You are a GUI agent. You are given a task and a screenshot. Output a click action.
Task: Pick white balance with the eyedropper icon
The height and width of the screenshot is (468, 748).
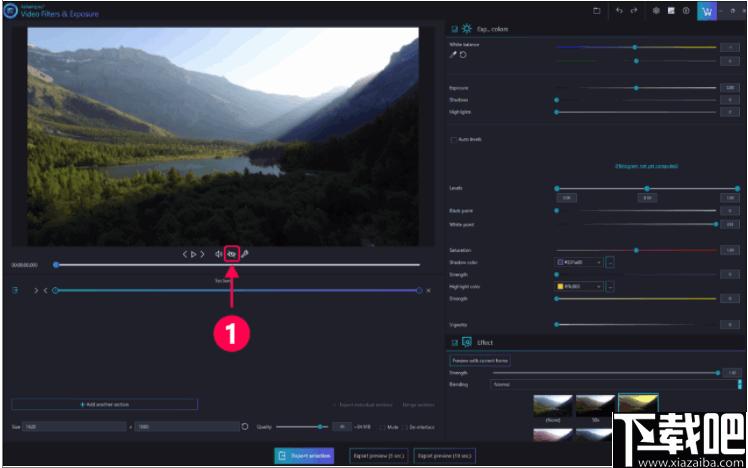click(453, 54)
